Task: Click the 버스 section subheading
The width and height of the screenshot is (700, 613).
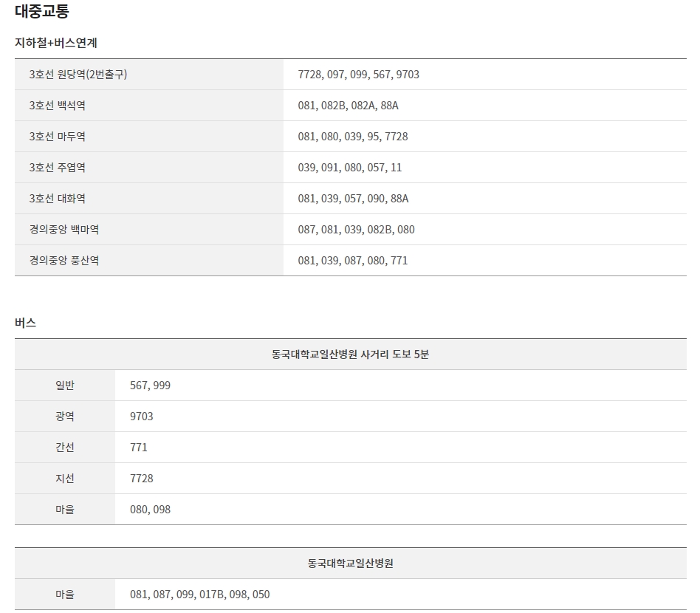Action: click(25, 323)
